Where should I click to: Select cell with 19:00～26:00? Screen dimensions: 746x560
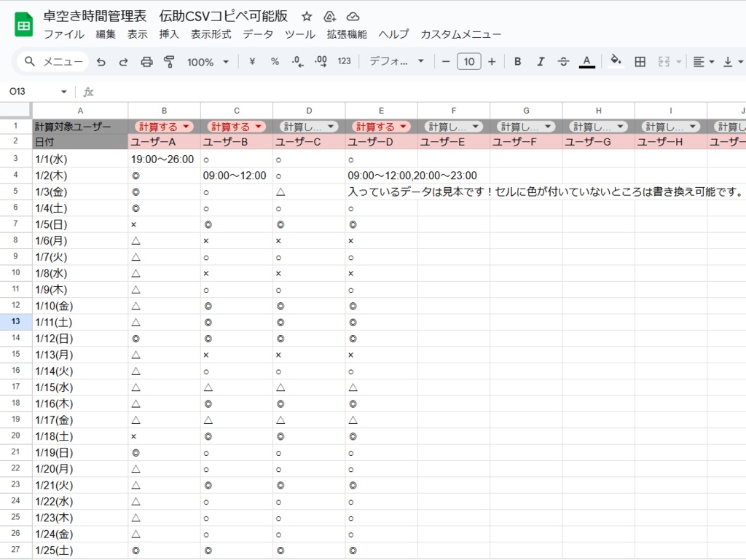pyautogui.click(x=164, y=159)
